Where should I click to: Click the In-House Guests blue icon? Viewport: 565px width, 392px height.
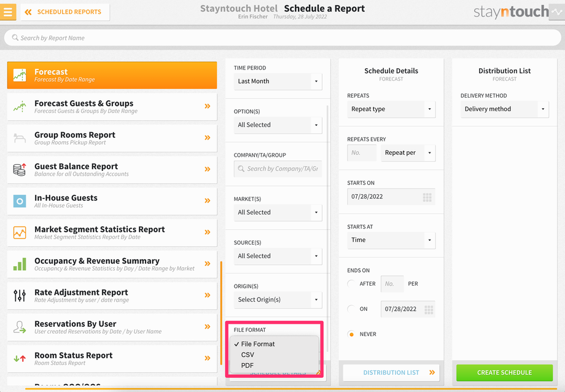pyautogui.click(x=20, y=201)
